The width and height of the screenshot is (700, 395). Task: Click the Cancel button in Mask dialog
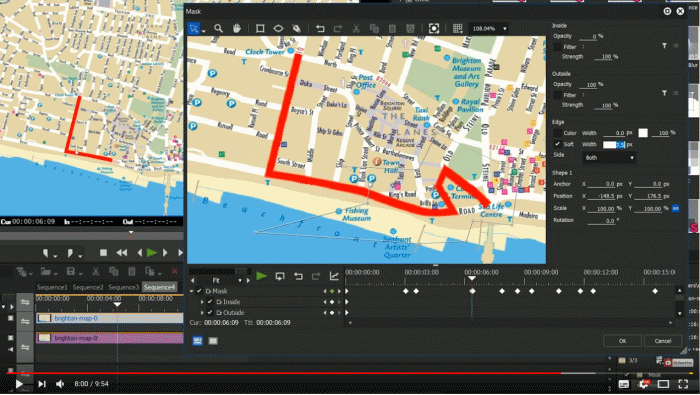click(x=663, y=341)
